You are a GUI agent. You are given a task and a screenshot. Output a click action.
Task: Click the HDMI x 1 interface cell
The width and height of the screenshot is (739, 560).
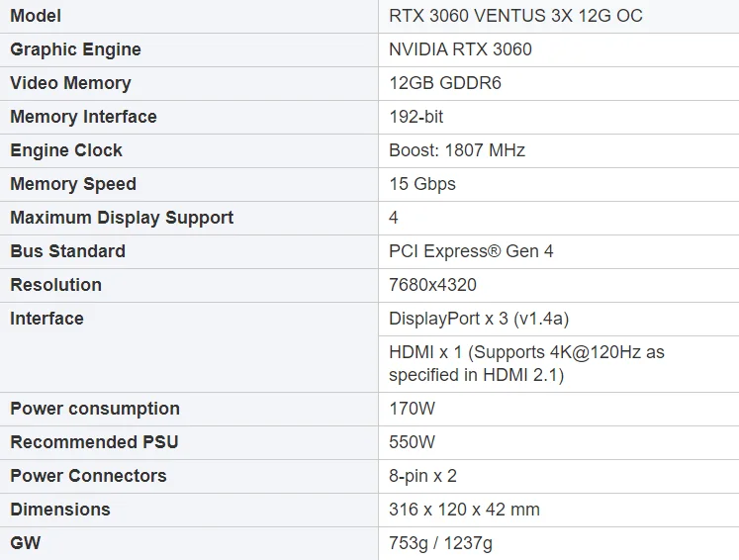click(526, 363)
